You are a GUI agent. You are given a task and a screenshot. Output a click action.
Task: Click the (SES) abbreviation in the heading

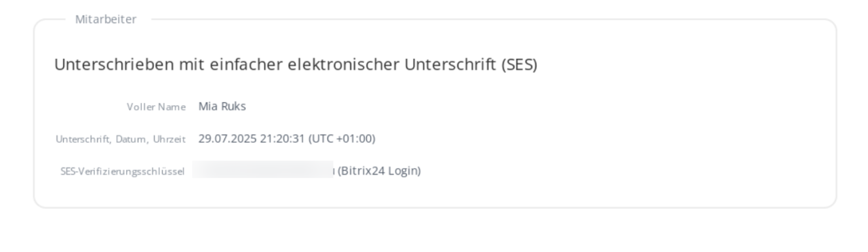(519, 66)
